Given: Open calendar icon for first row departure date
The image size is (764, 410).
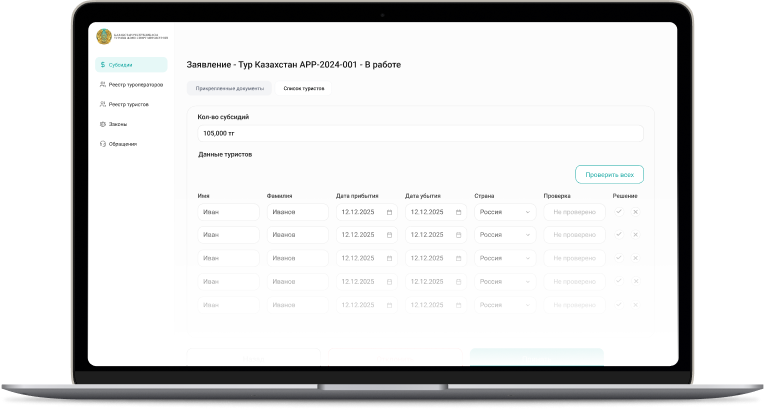Looking at the screenshot, I should coord(458,212).
